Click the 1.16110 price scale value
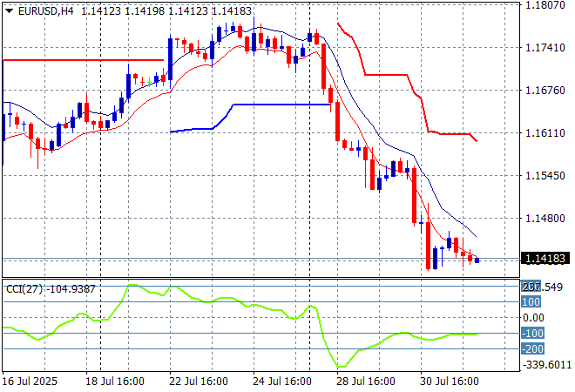 [545, 132]
